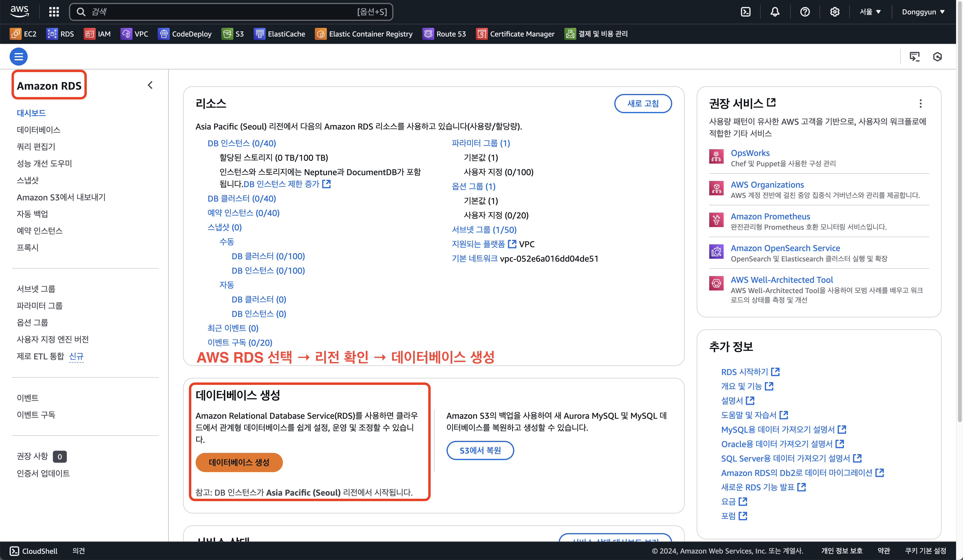Viewport: 963px width, 560px height.
Task: Open DB 인스턴스 제한 증가 link
Action: tap(287, 184)
